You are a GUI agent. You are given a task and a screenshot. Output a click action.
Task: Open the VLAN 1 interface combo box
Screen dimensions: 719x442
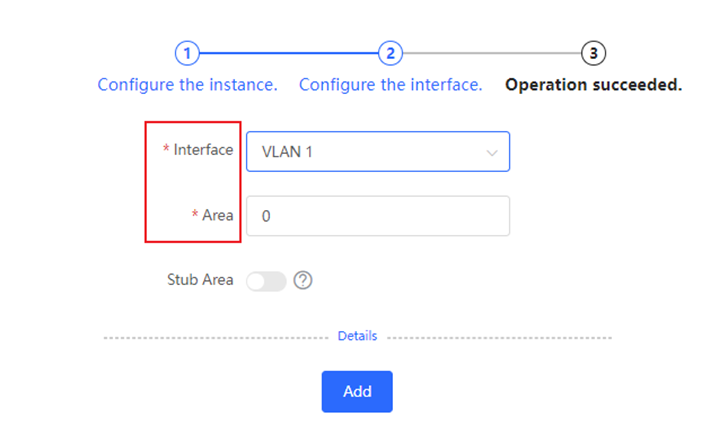click(x=378, y=152)
